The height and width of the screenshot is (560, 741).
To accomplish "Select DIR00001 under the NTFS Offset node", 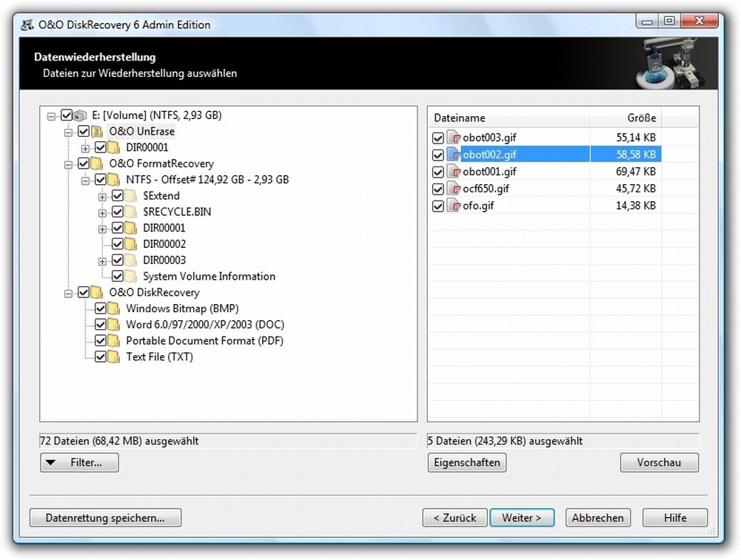I will (x=164, y=228).
